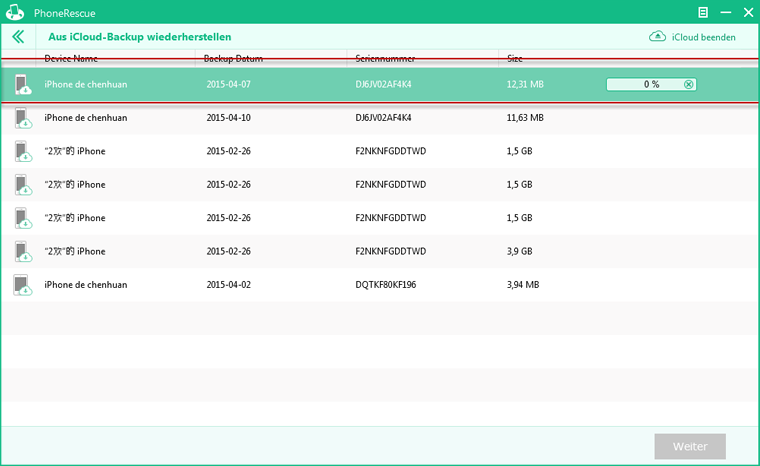This screenshot has height=466, width=760.
Task: Sort by Seriennummer column header
Action: (385, 59)
